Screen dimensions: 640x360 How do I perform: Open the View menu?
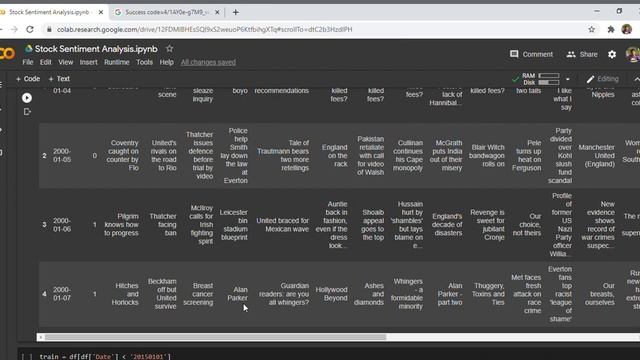tap(65, 62)
